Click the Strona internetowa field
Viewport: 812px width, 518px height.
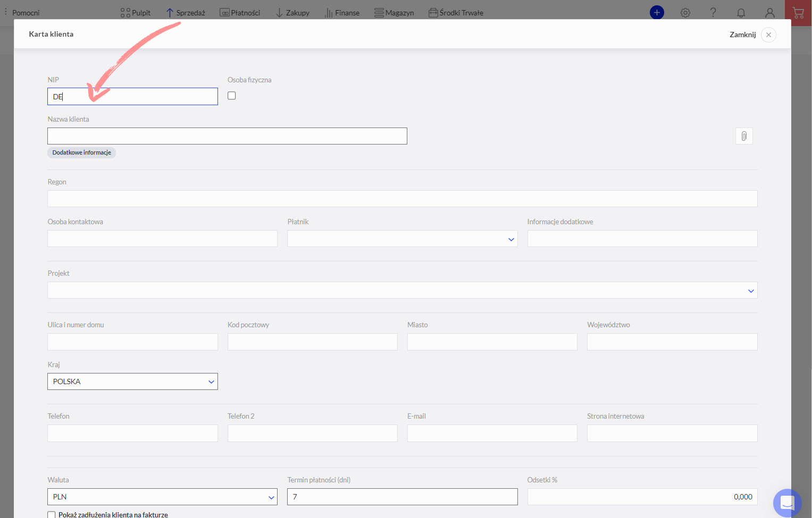point(672,433)
